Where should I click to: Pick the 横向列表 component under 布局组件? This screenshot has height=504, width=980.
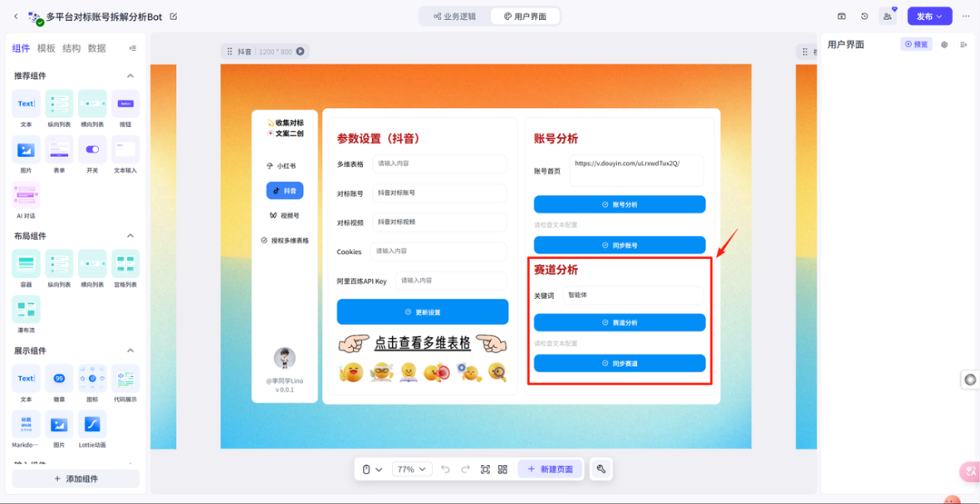tap(93, 269)
